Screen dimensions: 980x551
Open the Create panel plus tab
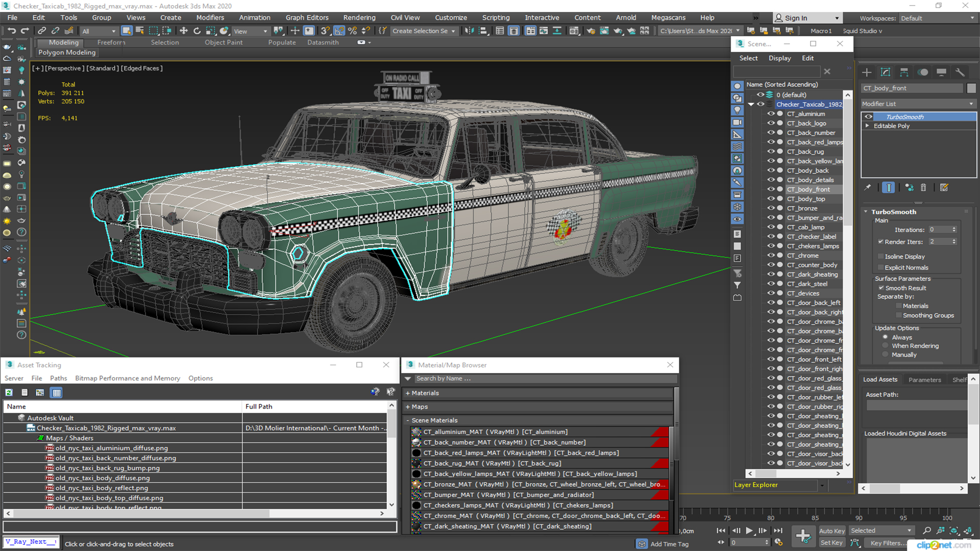coord(867,72)
